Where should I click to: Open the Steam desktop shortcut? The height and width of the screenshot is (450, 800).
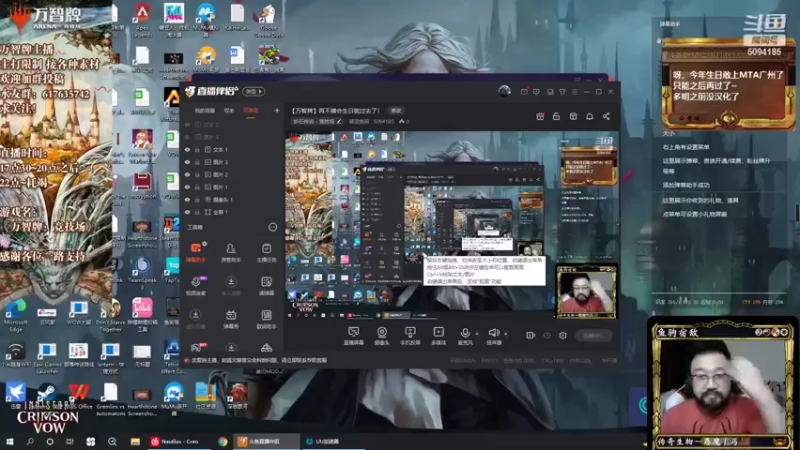pyautogui.click(x=46, y=397)
